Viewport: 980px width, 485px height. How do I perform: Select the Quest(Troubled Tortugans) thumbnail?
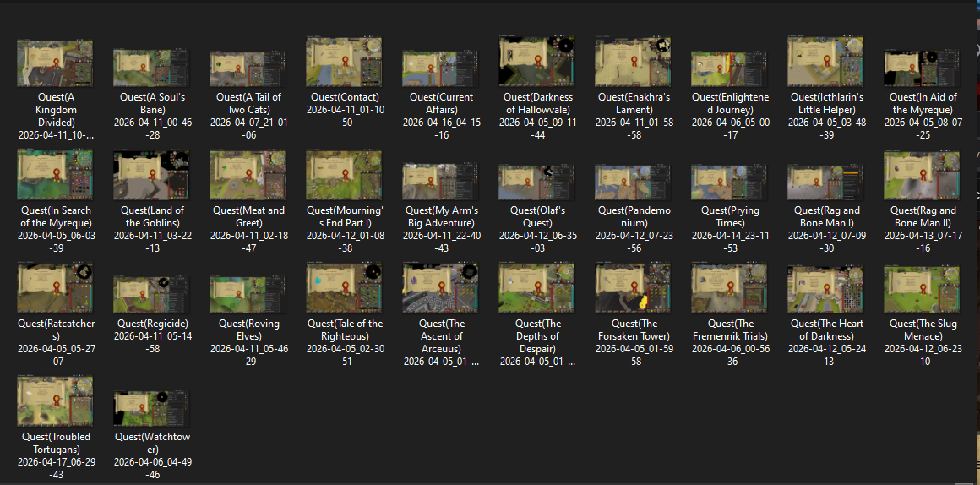(55, 401)
